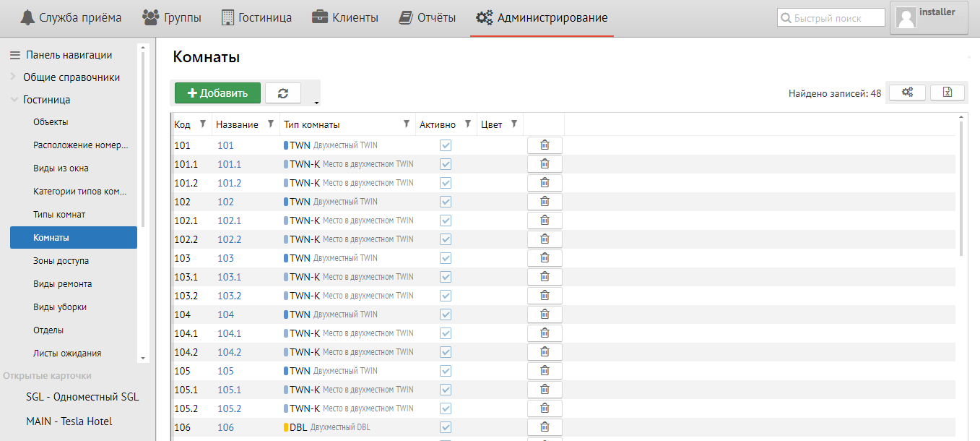Screen dimensions: 980x441
Task: Focus the Быстрый поиск field
Action: [831, 18]
